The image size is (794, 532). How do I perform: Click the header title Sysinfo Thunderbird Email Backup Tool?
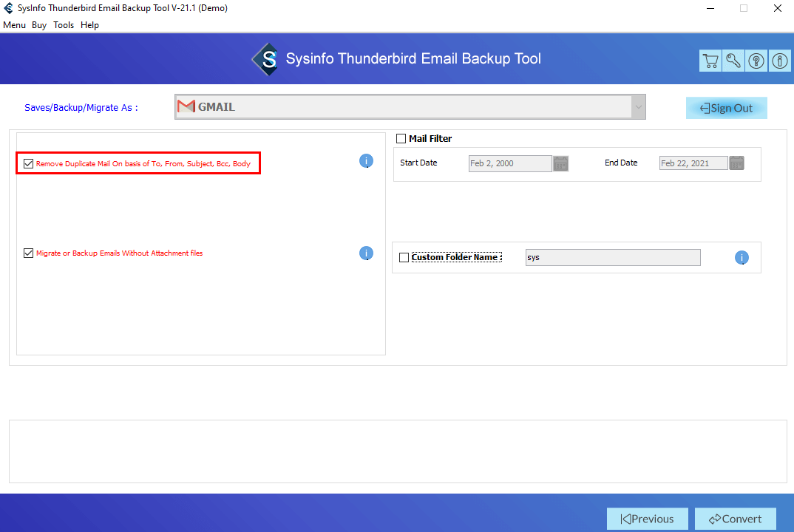413,58
